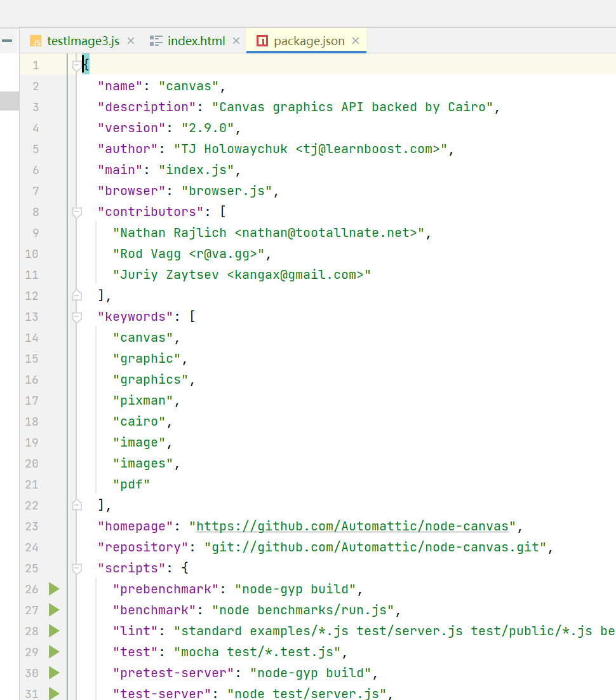The width and height of the screenshot is (616, 700).
Task: Collapse the contributors array fold region
Action: click(x=77, y=212)
